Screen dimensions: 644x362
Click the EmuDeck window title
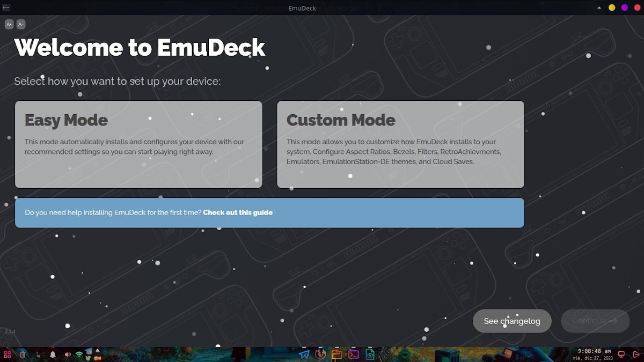tap(302, 8)
